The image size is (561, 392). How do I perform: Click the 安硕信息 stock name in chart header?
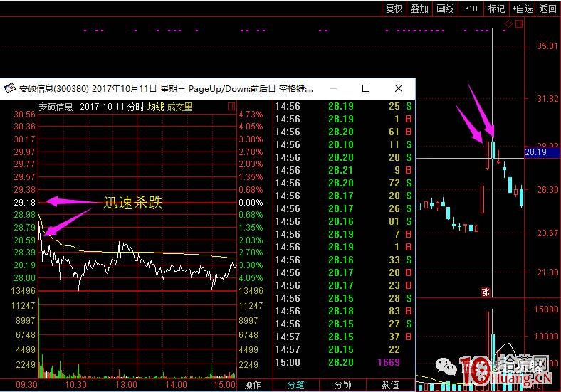coord(56,107)
